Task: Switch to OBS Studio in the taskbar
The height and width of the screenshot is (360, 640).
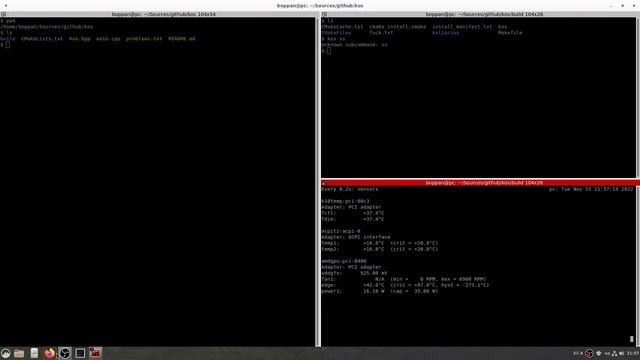Action: tap(64, 353)
